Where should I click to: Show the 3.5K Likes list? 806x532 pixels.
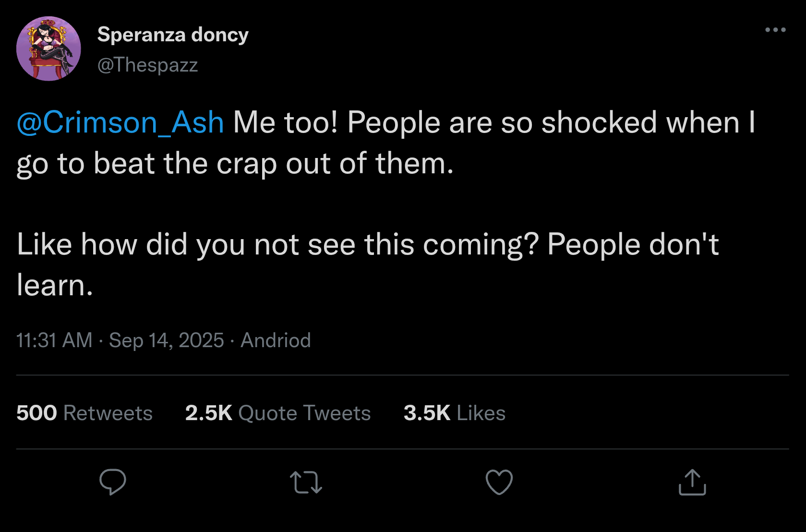pos(454,413)
